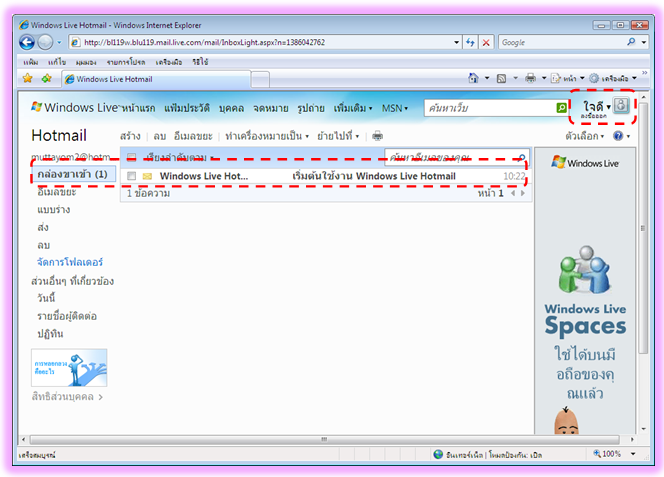Go back with the browser Back arrow

(27, 42)
